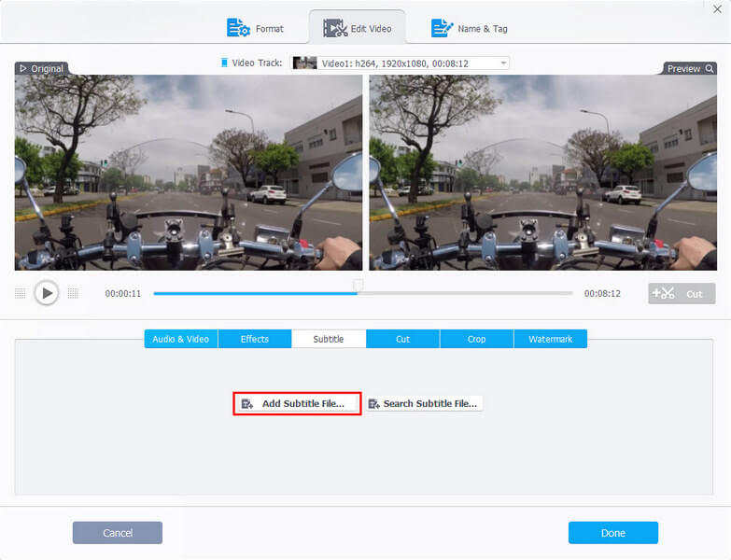Click the Preview magnifier icon
731x560 pixels.
pos(710,69)
